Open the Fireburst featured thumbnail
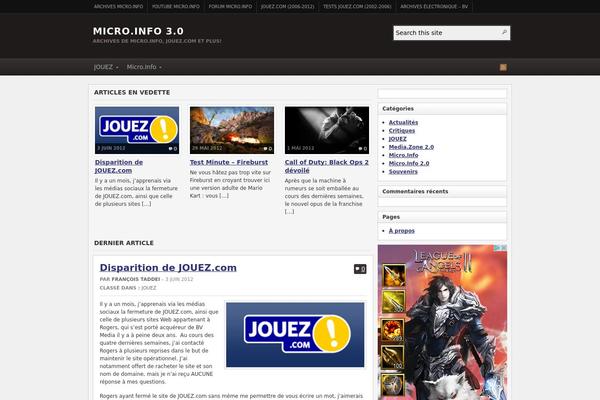The image size is (600, 400). tap(232, 130)
